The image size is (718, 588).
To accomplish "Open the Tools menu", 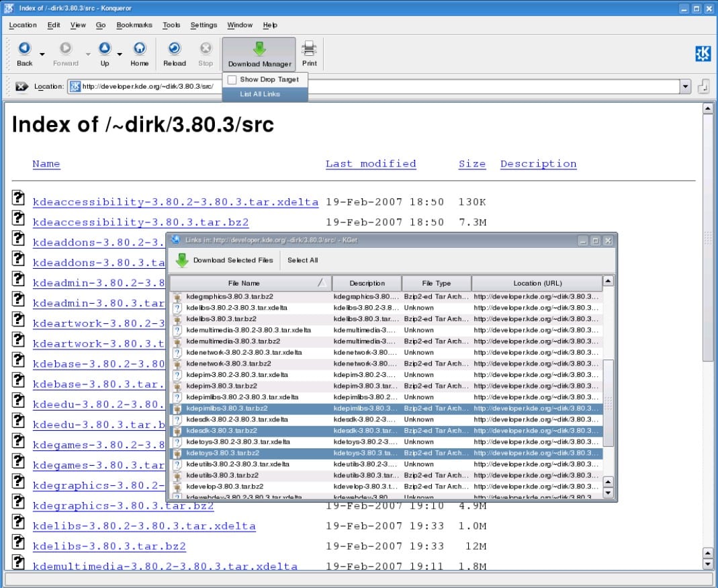I will click(x=171, y=26).
